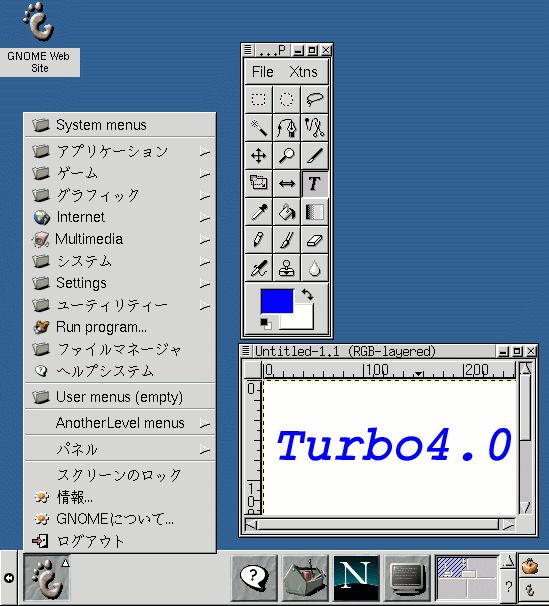
Task: Select the Fuzzy Select magic wand tool
Action: click(258, 127)
